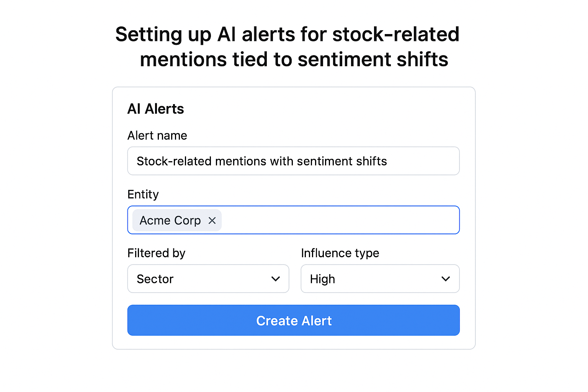Click the Sector dropdown chevron arrow
This screenshot has width=588, height=392.
tap(276, 279)
